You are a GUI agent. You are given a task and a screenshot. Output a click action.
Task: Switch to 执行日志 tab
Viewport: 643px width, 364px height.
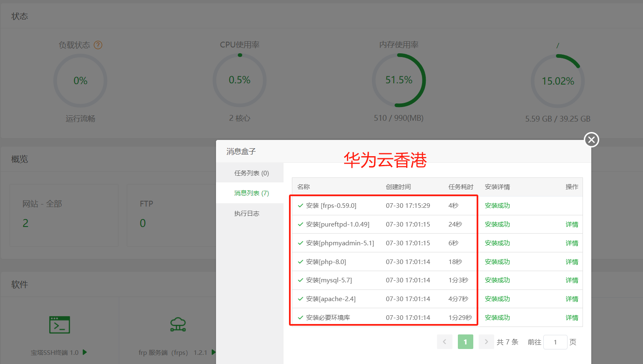coord(247,213)
